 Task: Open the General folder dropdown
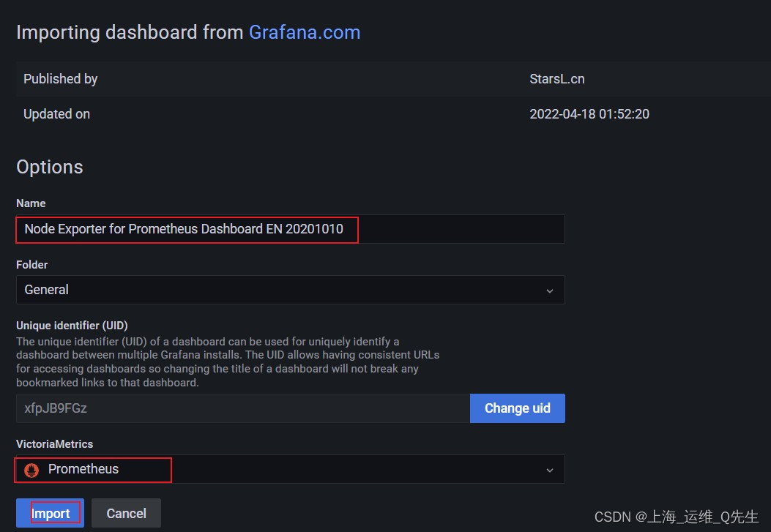(290, 290)
